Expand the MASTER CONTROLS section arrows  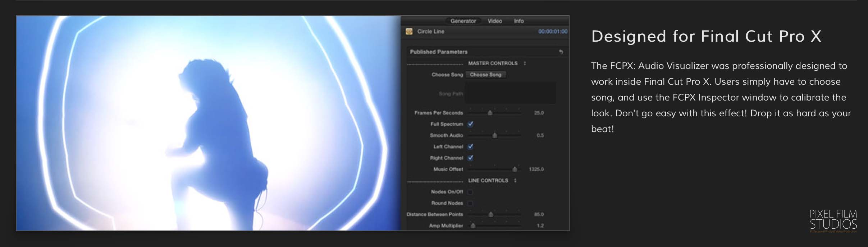525,63
